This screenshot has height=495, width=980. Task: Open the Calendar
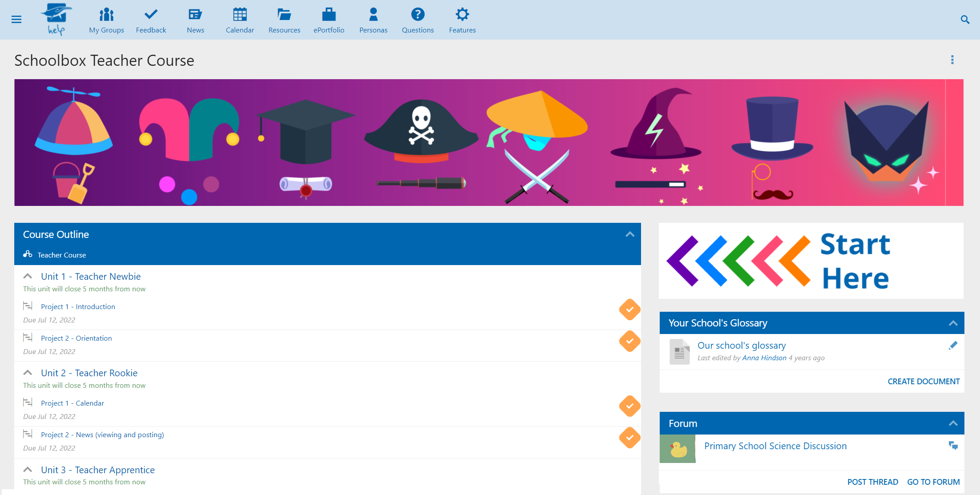pyautogui.click(x=240, y=19)
